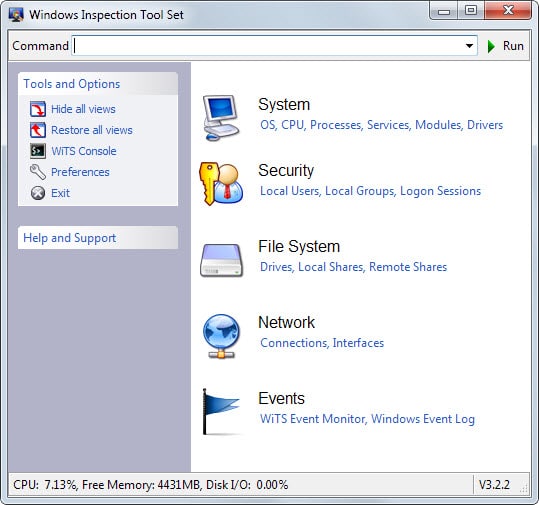The height and width of the screenshot is (505, 539).
Task: Select the Network globe icon
Action: pos(221,336)
